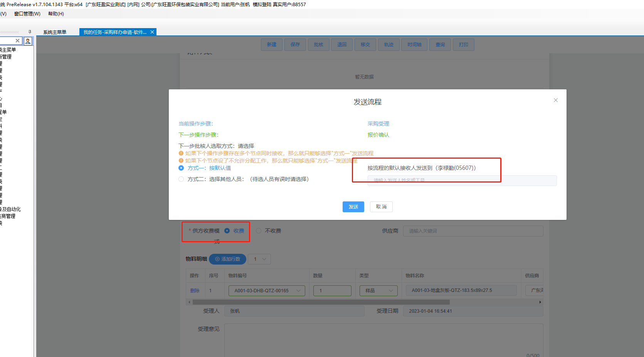
Task: Click scrollbar left arrow in material table
Action: (x=189, y=302)
